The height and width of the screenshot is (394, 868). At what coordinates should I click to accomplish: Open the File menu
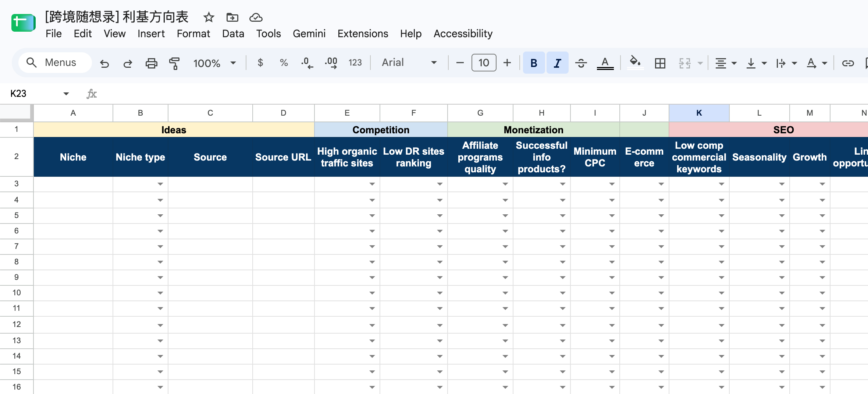point(54,34)
